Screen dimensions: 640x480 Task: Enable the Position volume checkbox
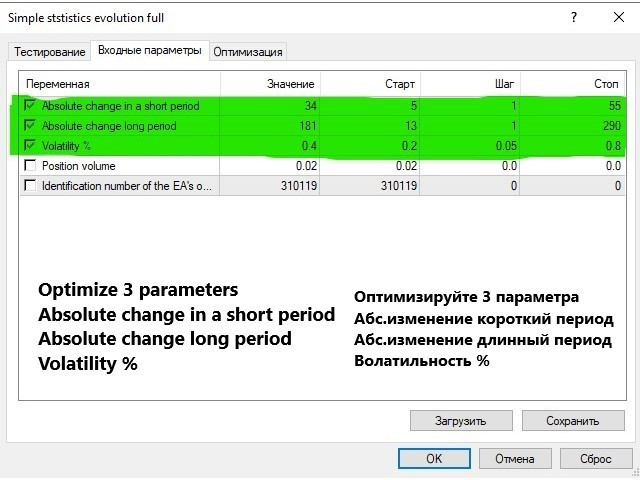(x=31, y=166)
